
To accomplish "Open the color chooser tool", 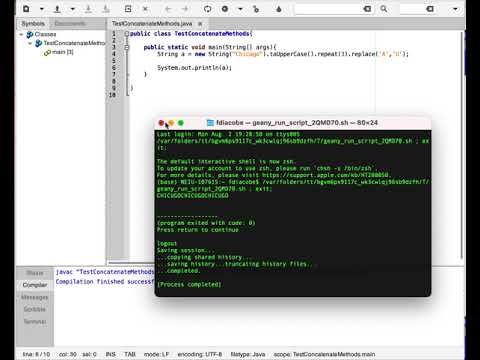I will point(279,9).
